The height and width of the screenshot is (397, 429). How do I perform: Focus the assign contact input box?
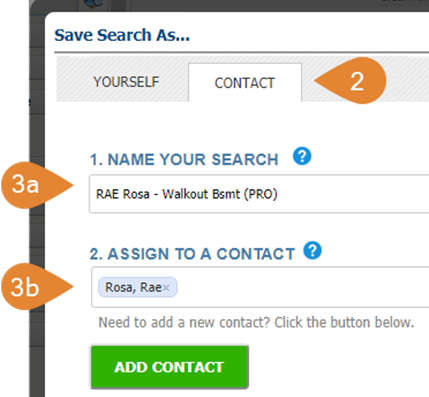tap(260, 287)
